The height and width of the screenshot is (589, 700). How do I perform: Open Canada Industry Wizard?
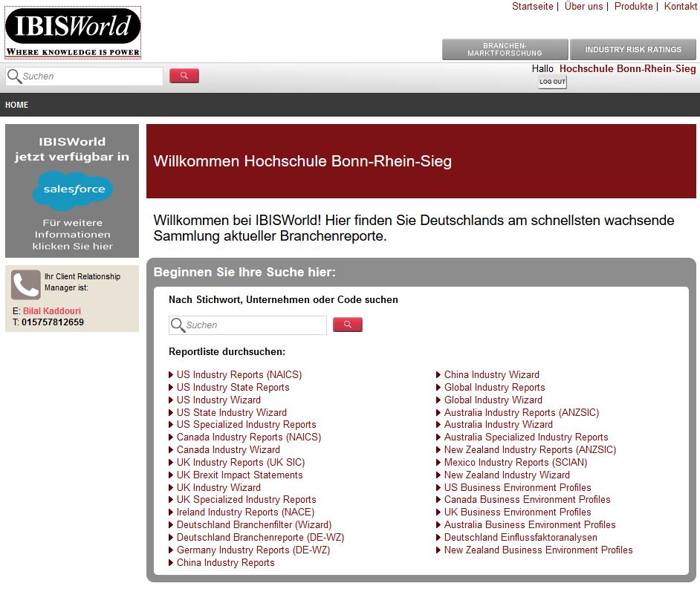229,449
